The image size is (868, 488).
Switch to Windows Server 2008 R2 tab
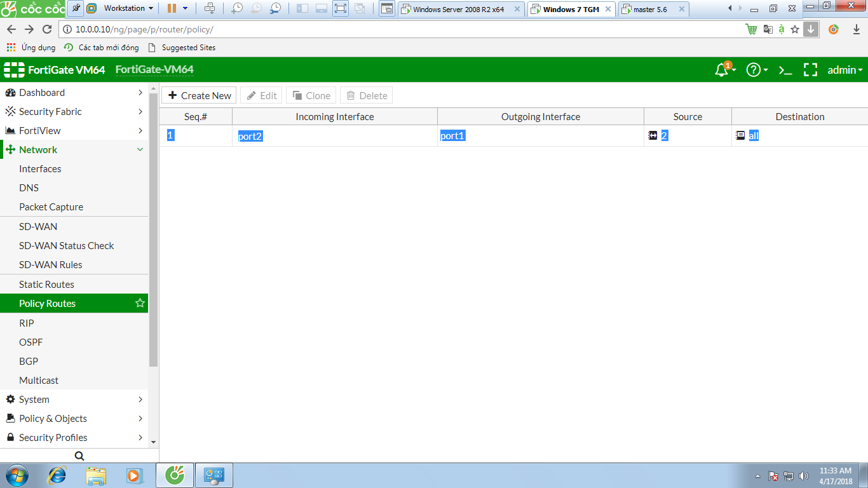click(458, 10)
